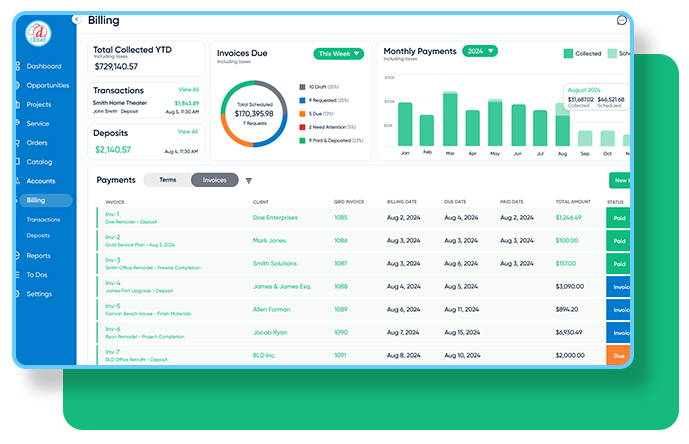Viewport: 689px width, 444px height.
Task: Open the payments filter icon
Action: [249, 181]
